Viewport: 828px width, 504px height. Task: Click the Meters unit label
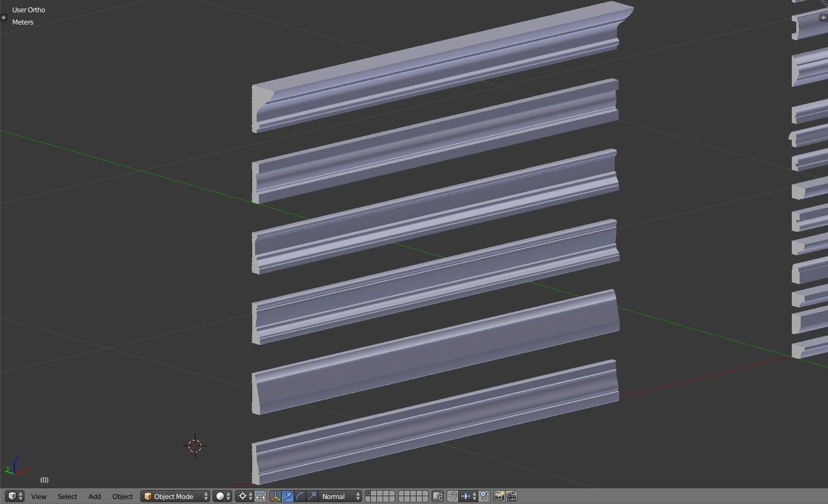[x=23, y=22]
